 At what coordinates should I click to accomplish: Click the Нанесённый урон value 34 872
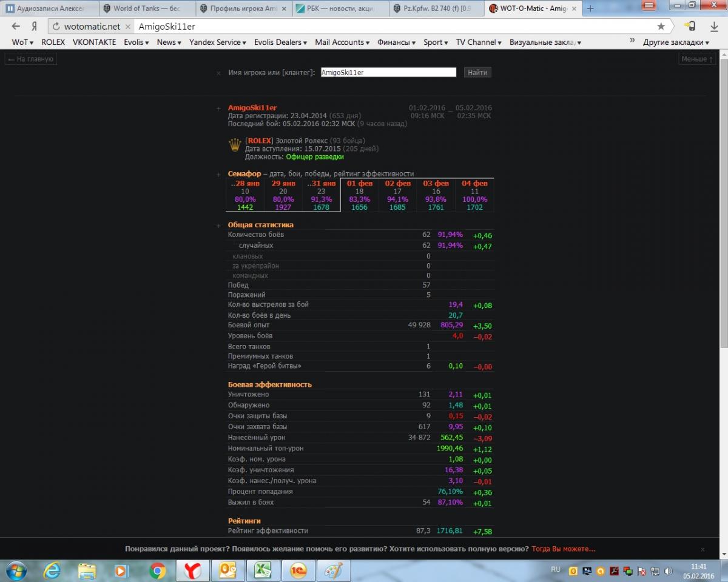tap(419, 438)
